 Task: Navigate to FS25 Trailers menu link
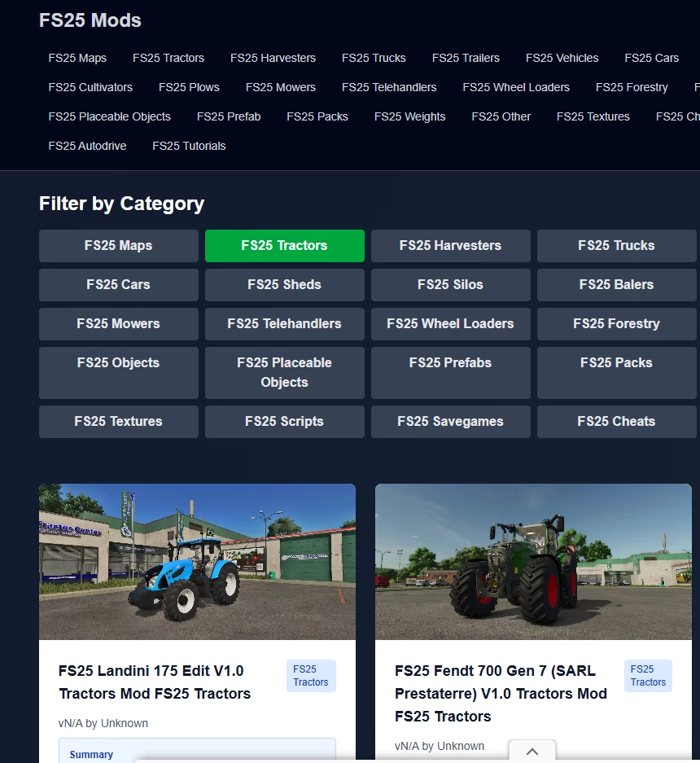tap(466, 58)
